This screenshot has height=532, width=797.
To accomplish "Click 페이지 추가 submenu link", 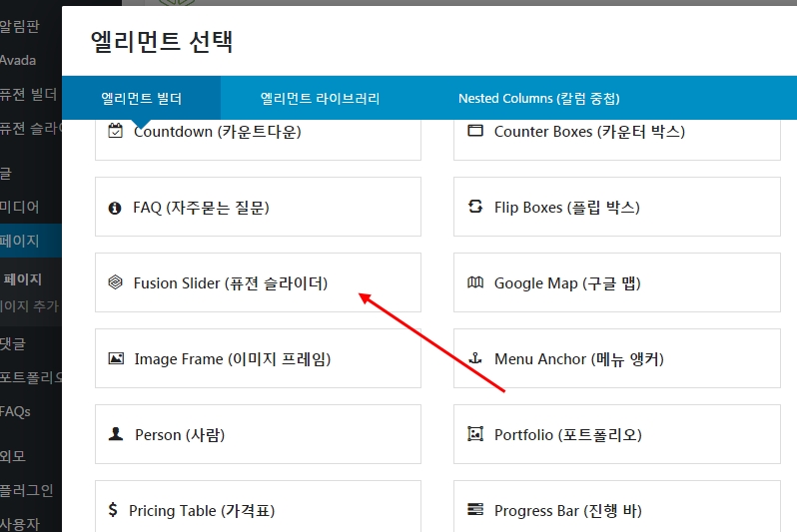I will (x=31, y=305).
